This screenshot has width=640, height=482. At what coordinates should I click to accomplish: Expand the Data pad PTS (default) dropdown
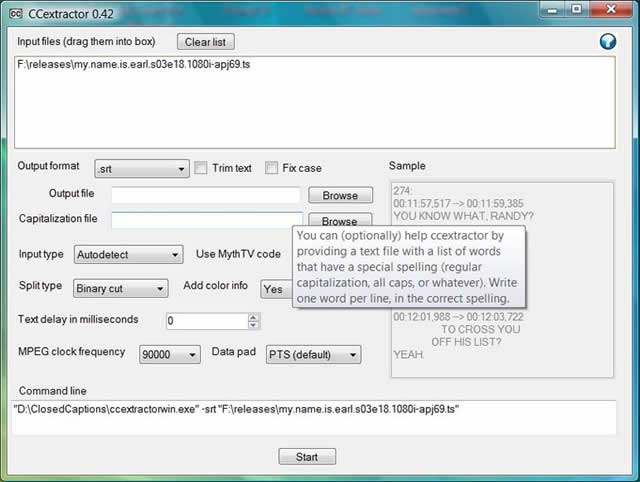pyautogui.click(x=313, y=355)
